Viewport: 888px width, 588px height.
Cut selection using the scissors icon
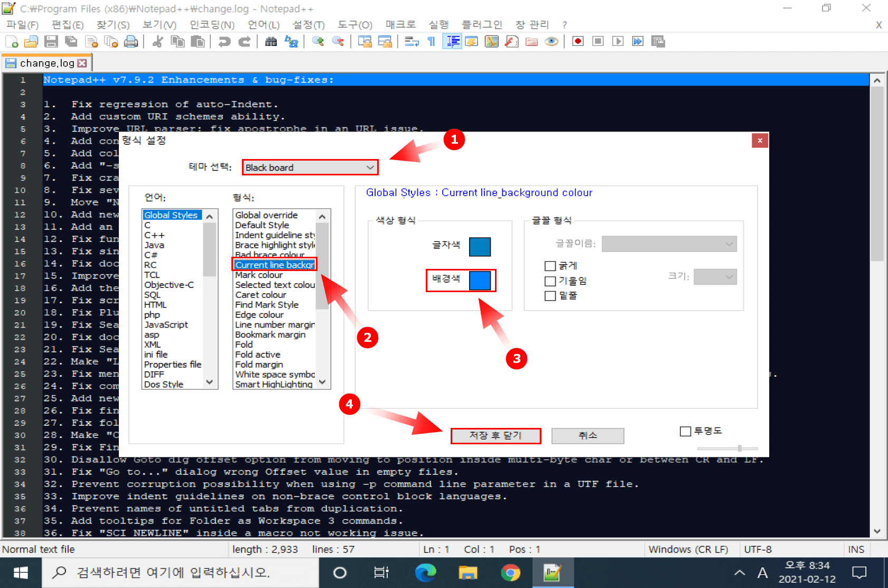[x=157, y=42]
